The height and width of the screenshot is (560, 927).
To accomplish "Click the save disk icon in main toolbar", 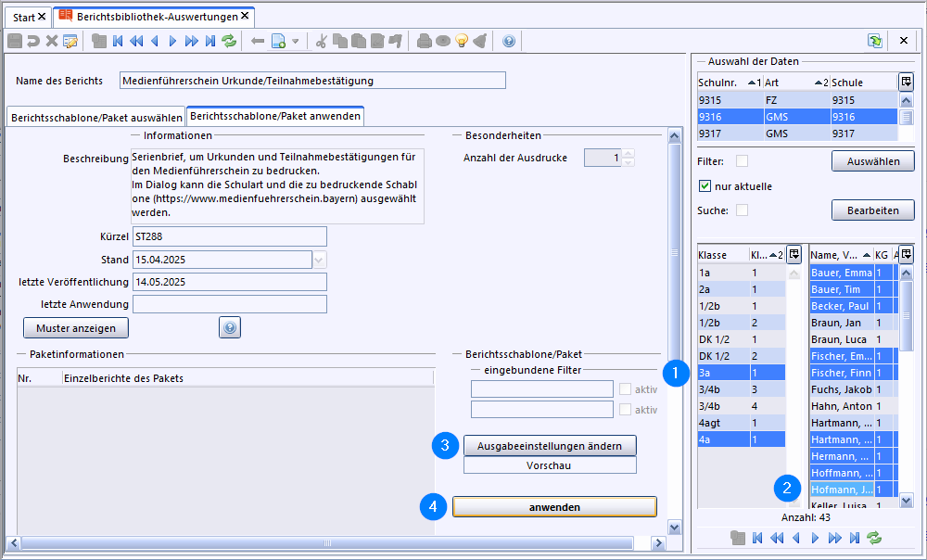I will coord(15,41).
